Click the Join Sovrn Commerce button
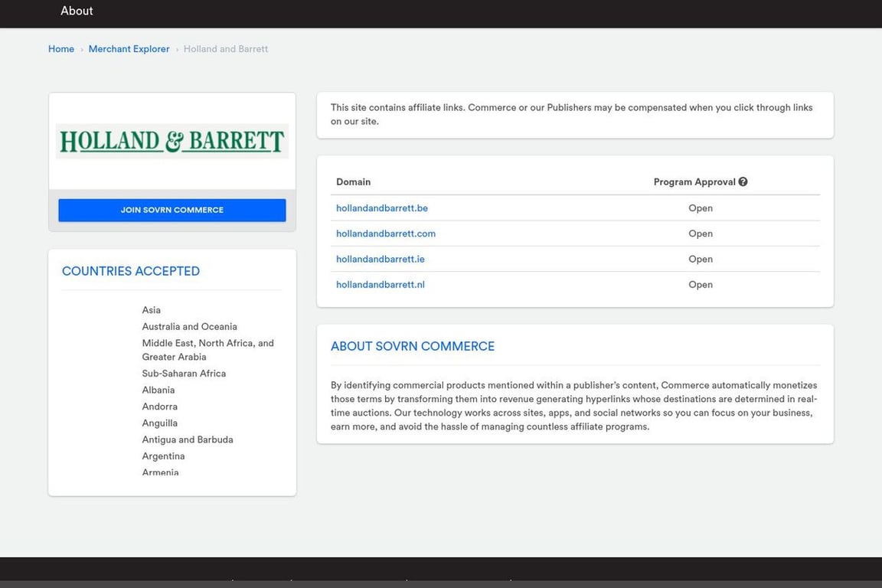Viewport: 882px width, 588px height. pyautogui.click(x=172, y=210)
